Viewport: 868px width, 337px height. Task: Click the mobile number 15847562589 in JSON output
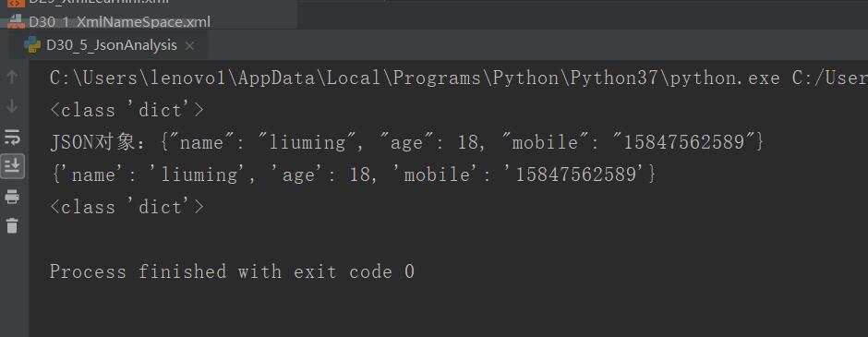pyautogui.click(x=683, y=143)
